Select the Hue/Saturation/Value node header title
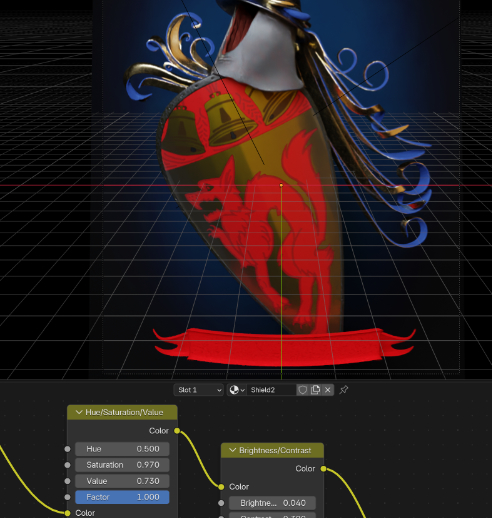The width and height of the screenshot is (492, 518). (124, 412)
